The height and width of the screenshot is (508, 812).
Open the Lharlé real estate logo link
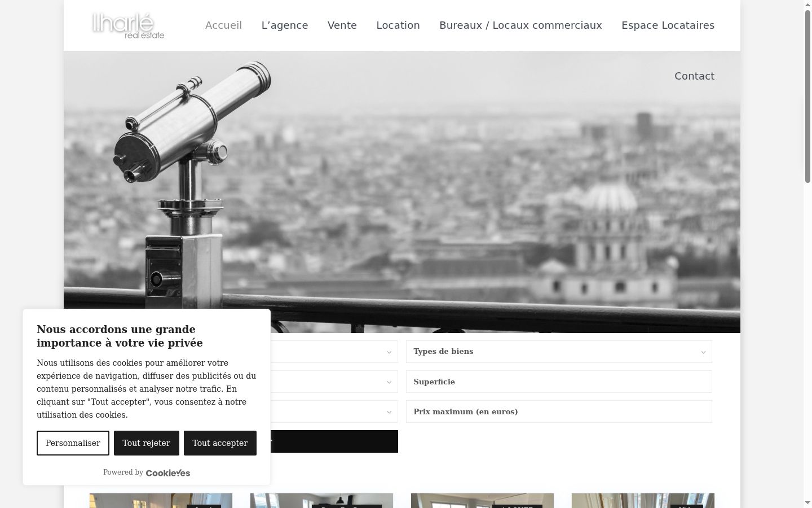(x=128, y=25)
